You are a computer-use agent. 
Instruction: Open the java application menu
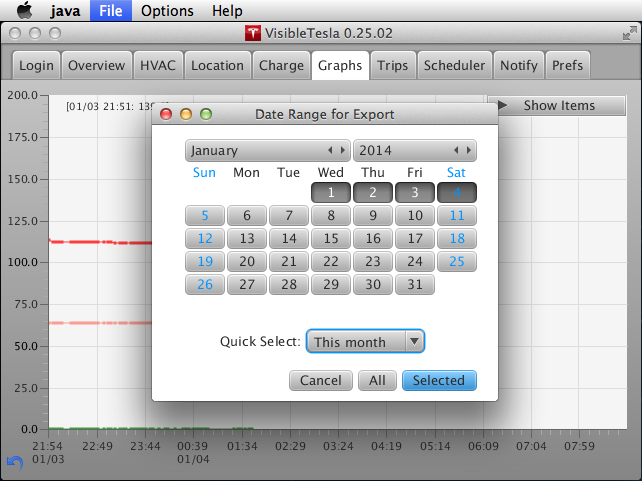coord(65,11)
